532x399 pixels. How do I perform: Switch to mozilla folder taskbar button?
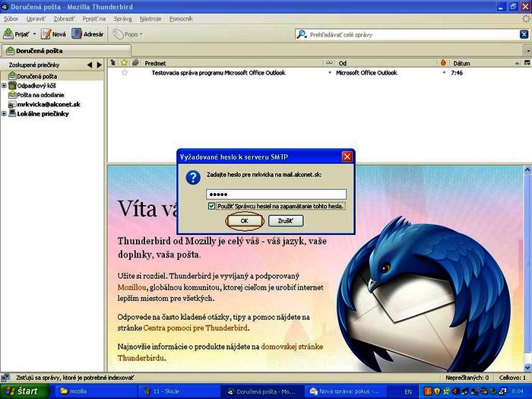(x=95, y=391)
